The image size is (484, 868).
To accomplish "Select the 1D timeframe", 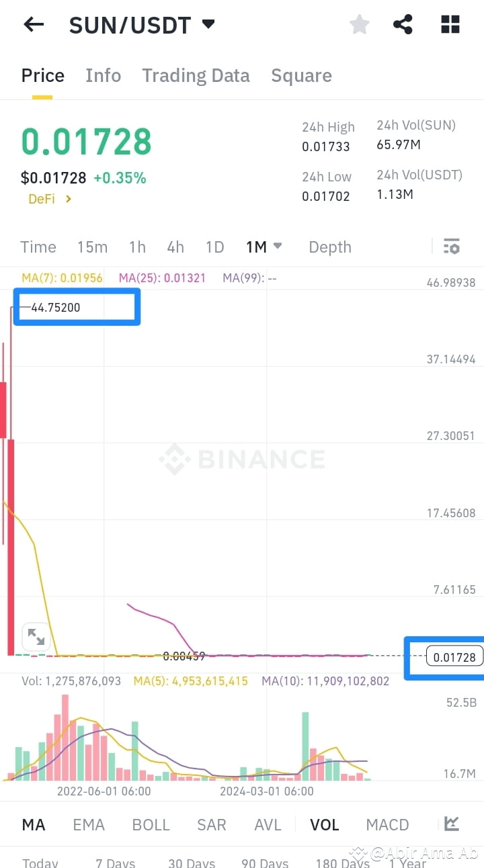I will [214, 247].
